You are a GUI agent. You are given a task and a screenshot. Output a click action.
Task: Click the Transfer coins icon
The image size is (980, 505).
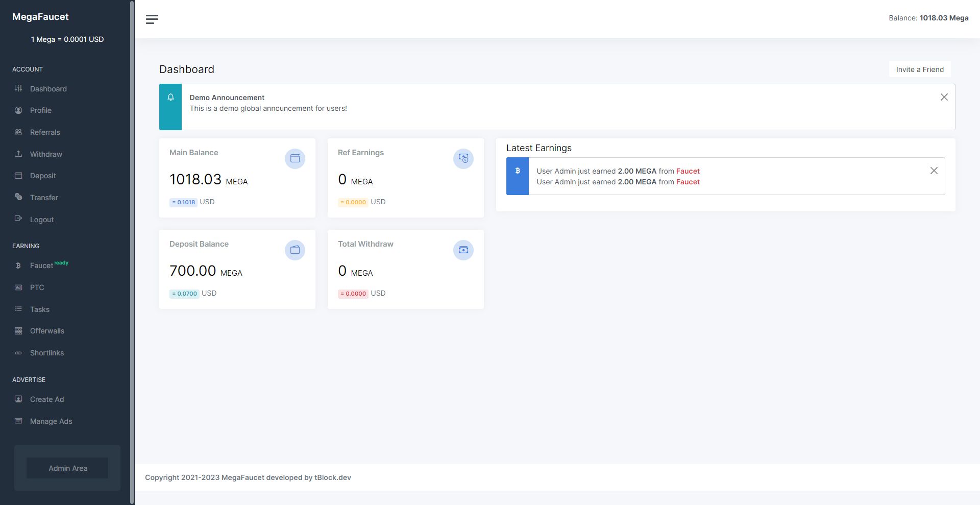[x=18, y=198]
